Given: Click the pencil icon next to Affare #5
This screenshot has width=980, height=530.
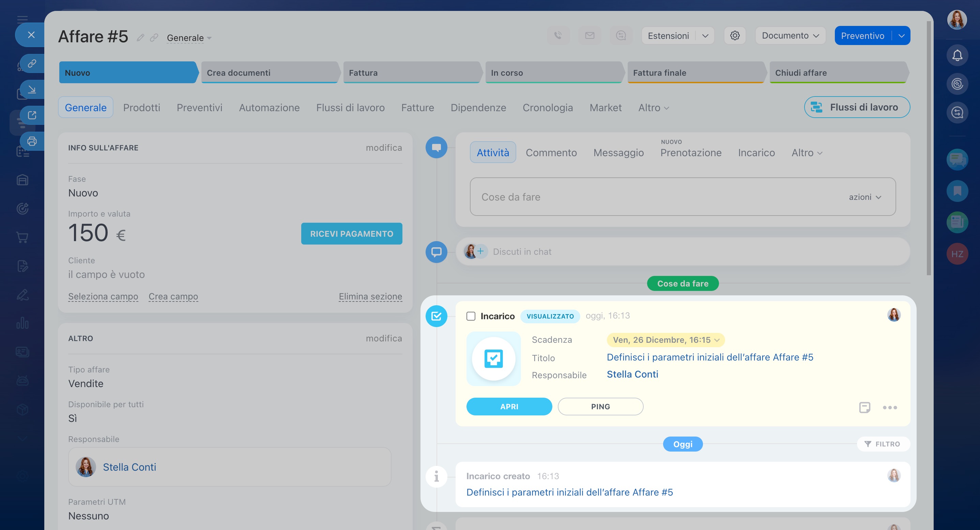Looking at the screenshot, I should coord(140,37).
